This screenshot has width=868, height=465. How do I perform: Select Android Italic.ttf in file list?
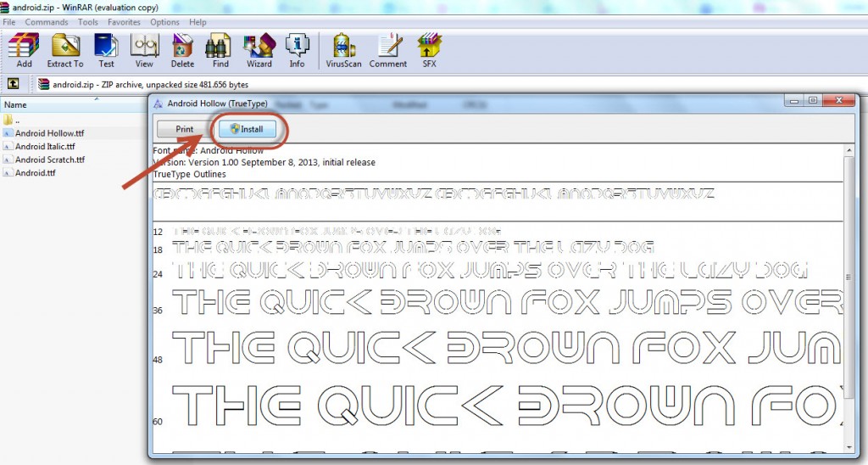(x=45, y=146)
